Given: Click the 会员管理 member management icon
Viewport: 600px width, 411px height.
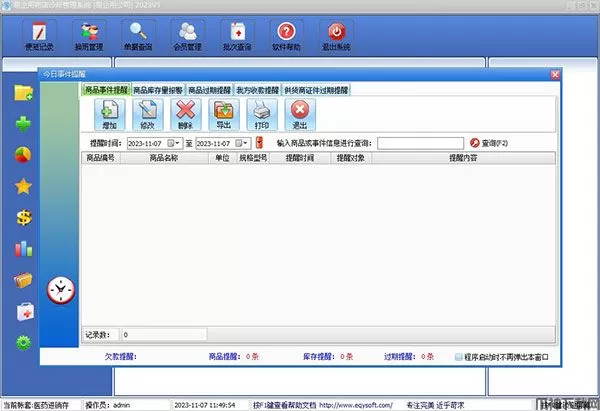Looking at the screenshot, I should [186, 36].
